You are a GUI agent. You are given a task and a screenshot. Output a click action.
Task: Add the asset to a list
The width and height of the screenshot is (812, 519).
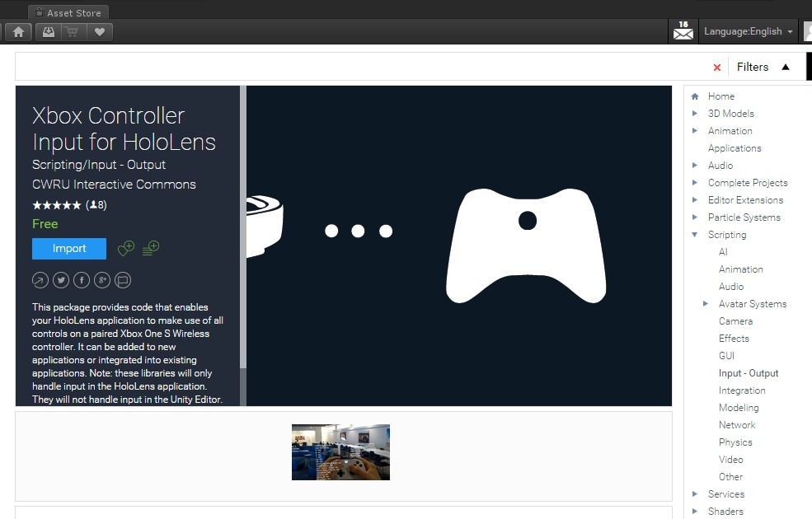click(x=151, y=248)
